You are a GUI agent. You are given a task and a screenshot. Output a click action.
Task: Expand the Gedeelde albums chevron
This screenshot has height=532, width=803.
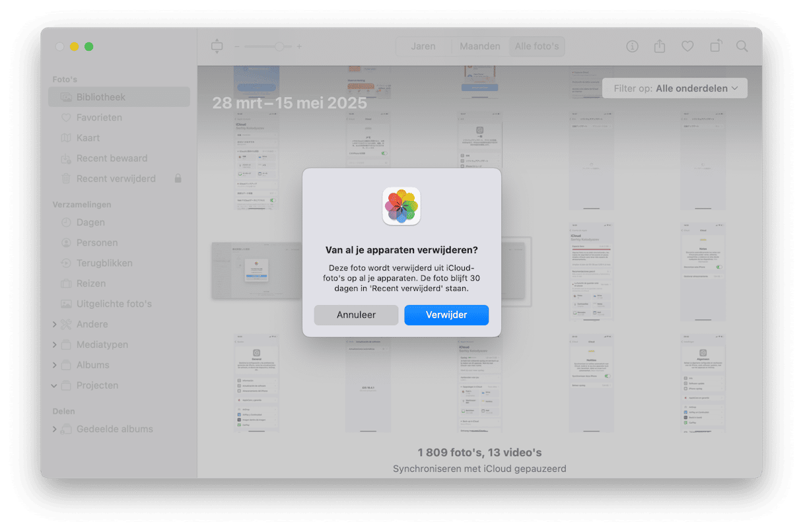54,430
